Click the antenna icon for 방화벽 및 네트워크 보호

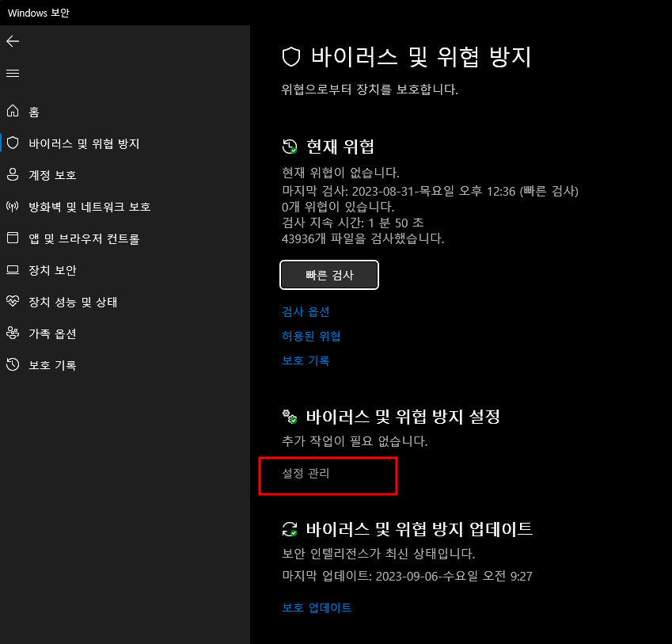pyautogui.click(x=13, y=206)
